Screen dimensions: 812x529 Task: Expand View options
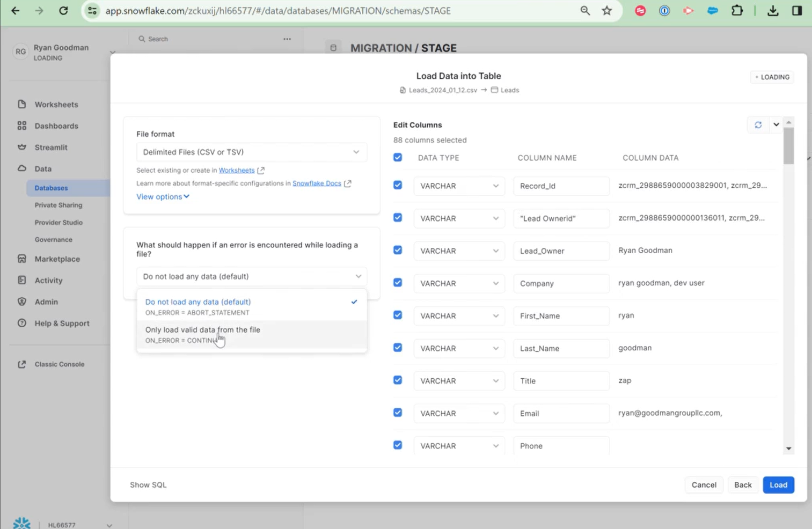(163, 197)
